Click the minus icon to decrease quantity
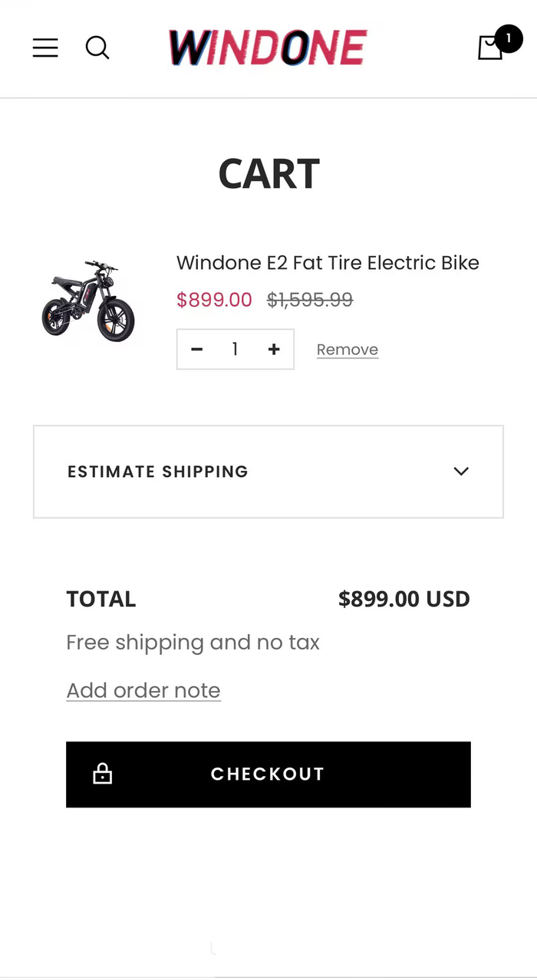Image resolution: width=537 pixels, height=980 pixels. click(x=196, y=349)
